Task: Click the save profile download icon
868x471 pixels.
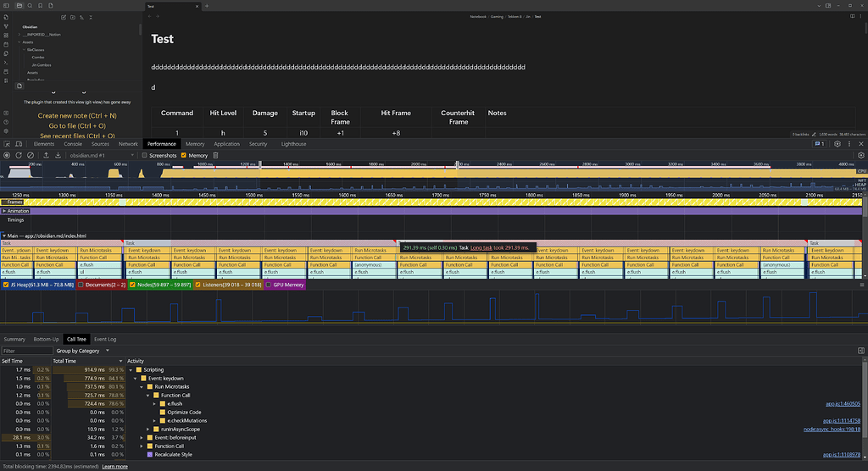Action: click(58, 156)
